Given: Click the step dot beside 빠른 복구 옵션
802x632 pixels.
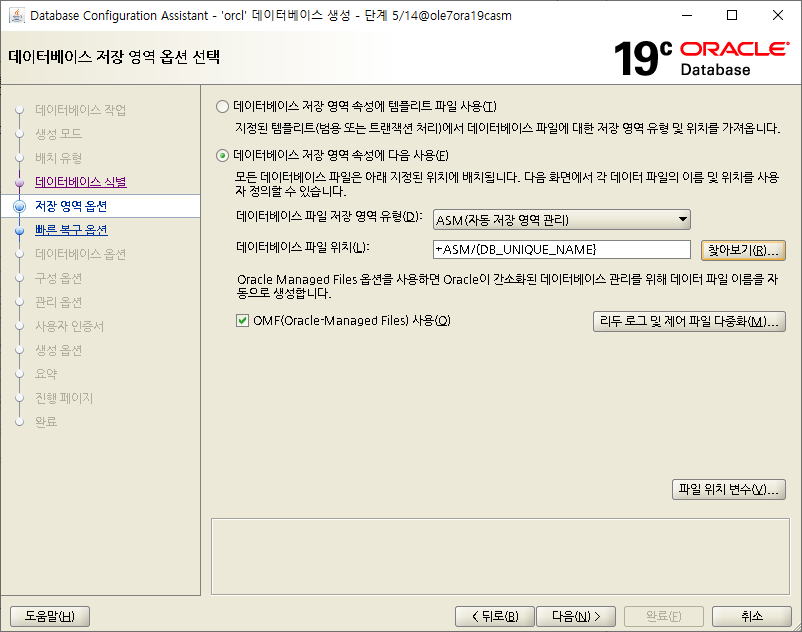Looking at the screenshot, I should [x=19, y=230].
